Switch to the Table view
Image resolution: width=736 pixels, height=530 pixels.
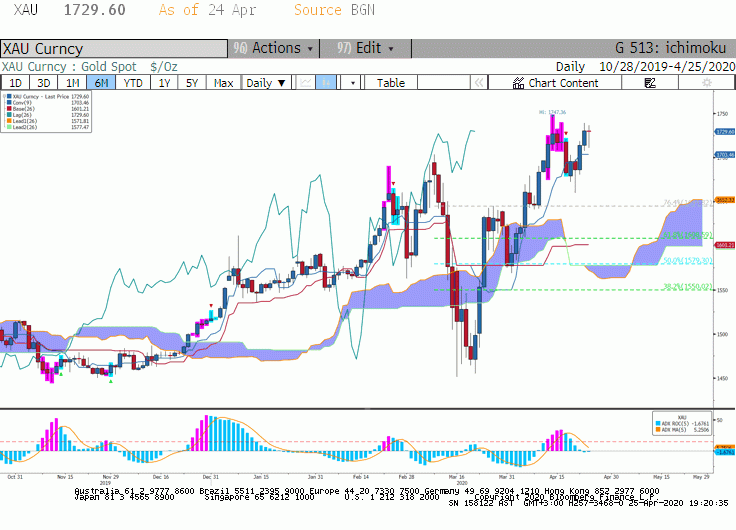(391, 83)
